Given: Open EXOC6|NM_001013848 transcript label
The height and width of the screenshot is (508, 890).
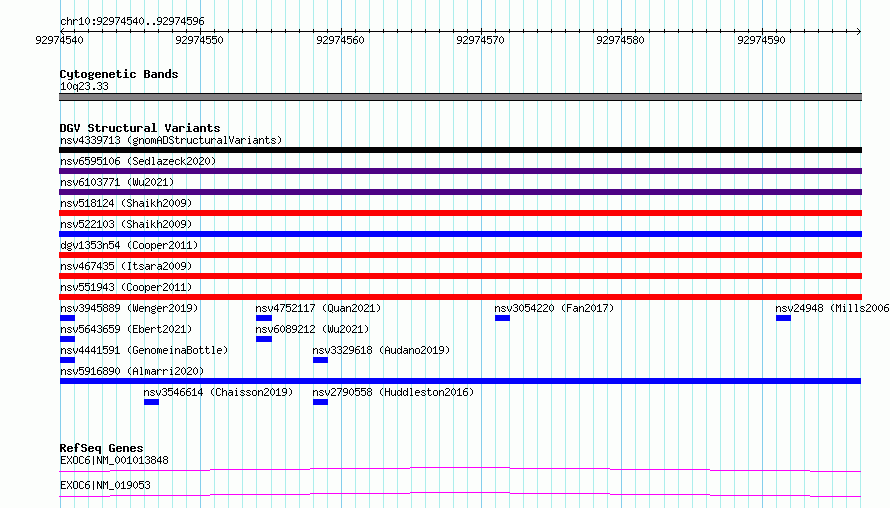Looking at the screenshot, I should click(114, 460).
